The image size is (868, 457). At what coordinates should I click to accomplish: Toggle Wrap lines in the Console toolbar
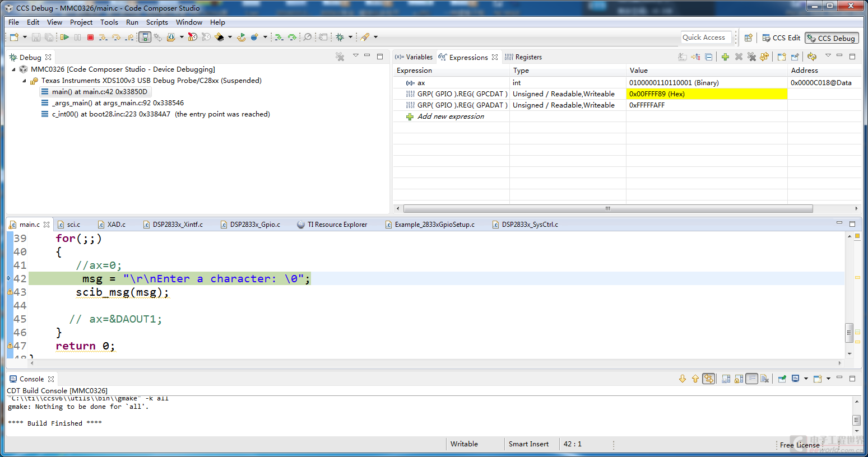click(752, 379)
